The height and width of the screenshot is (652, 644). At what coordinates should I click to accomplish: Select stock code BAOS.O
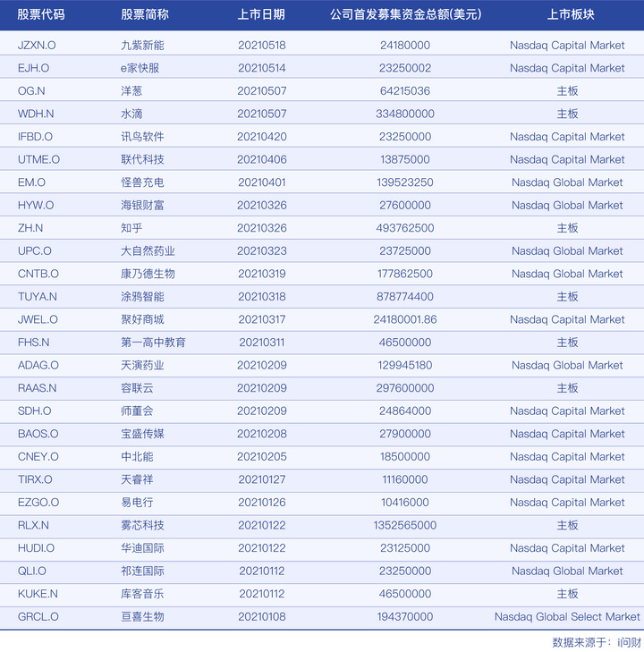(x=38, y=434)
